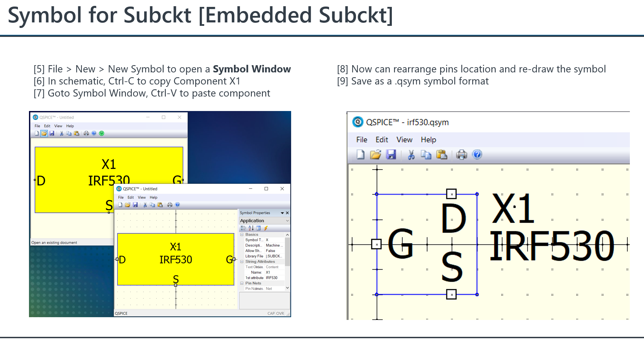Screen dimensions: 644x342
Task: Click Help icon in Symbol Properties window toolbar
Action: click(178, 205)
